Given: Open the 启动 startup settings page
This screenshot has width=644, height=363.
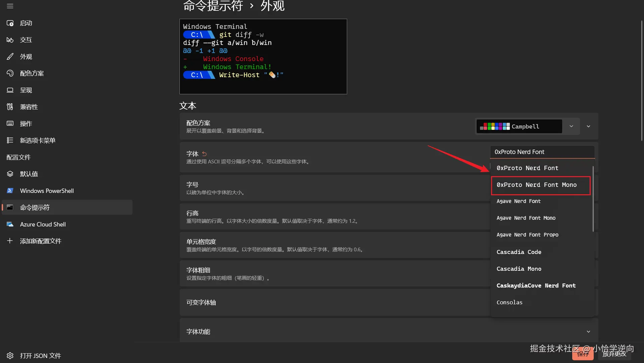Looking at the screenshot, I should point(26,23).
